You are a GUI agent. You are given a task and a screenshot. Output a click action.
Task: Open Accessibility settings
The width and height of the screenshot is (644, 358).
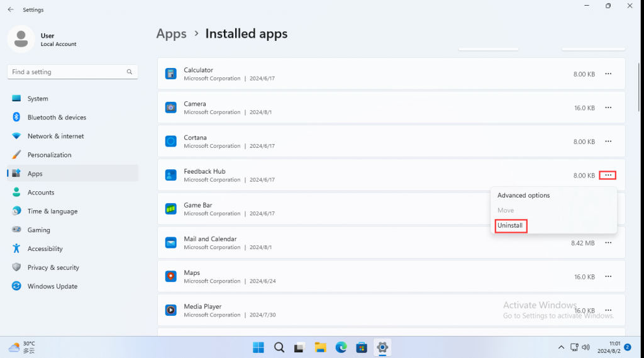click(73, 249)
